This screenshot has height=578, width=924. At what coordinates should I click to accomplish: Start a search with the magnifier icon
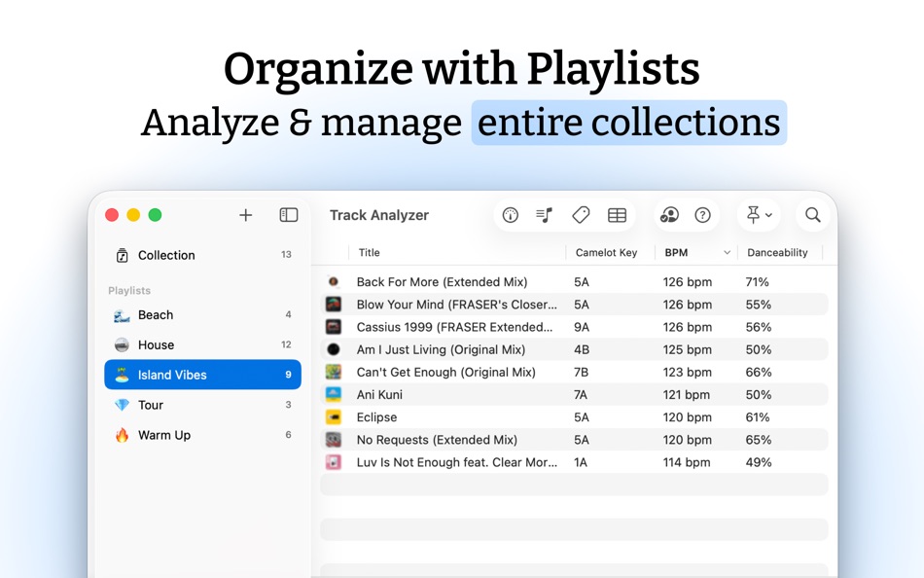[812, 215]
